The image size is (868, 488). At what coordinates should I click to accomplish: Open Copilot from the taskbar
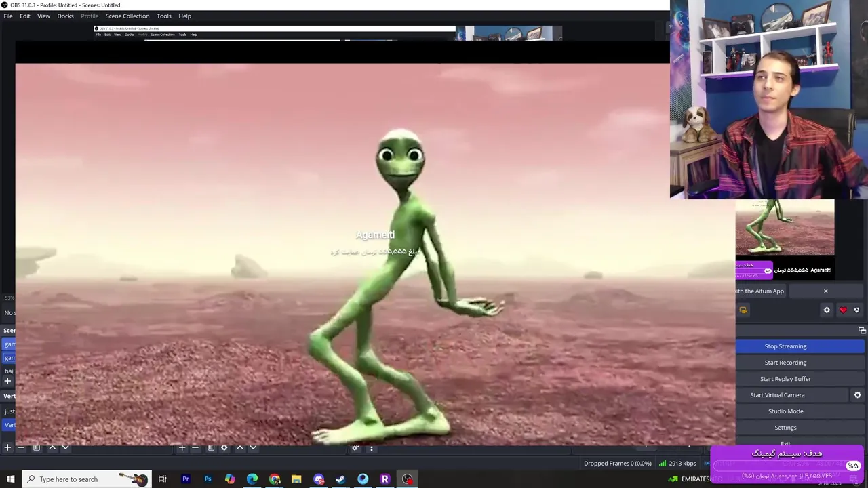click(230, 479)
